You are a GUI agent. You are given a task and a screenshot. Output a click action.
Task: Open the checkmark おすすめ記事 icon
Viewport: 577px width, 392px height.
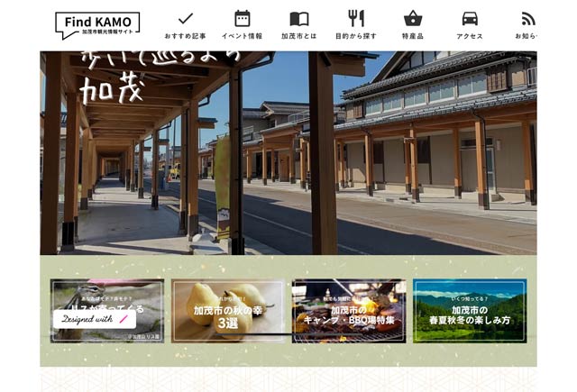click(x=186, y=18)
